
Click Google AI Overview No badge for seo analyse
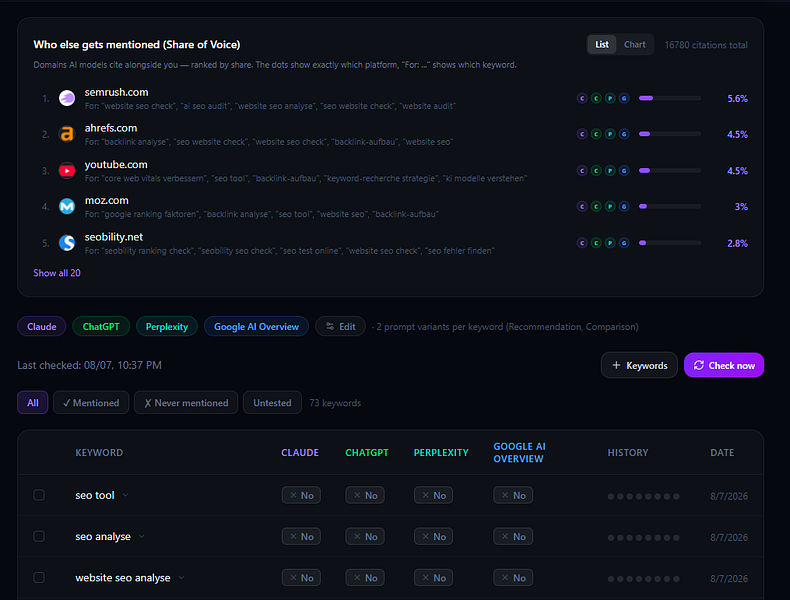513,537
